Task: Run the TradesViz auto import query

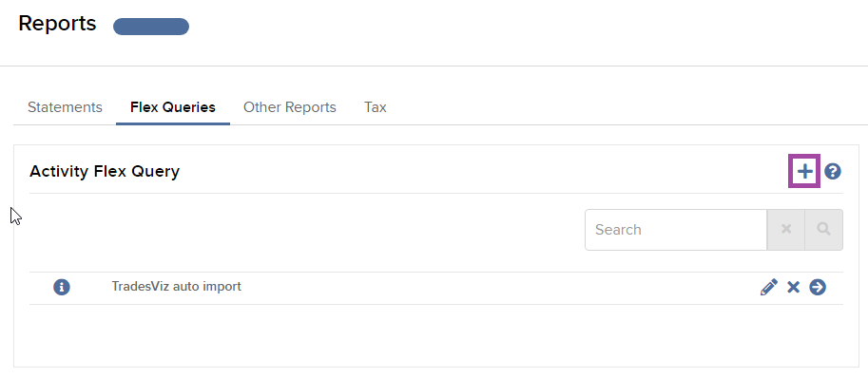Action: [818, 288]
